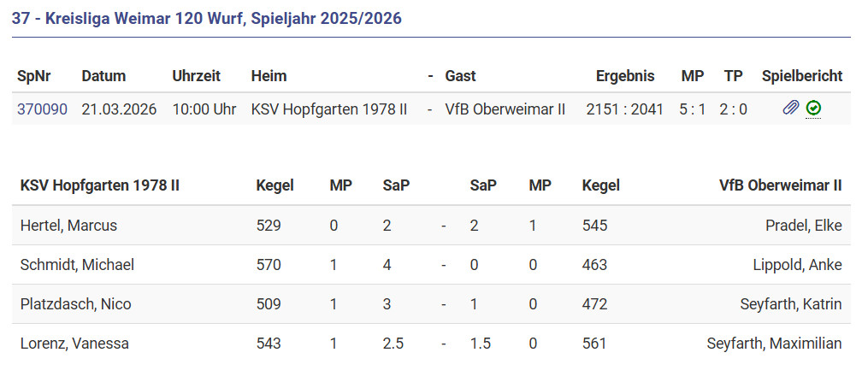
Task: Click the Spielbericht column header
Action: tap(802, 76)
